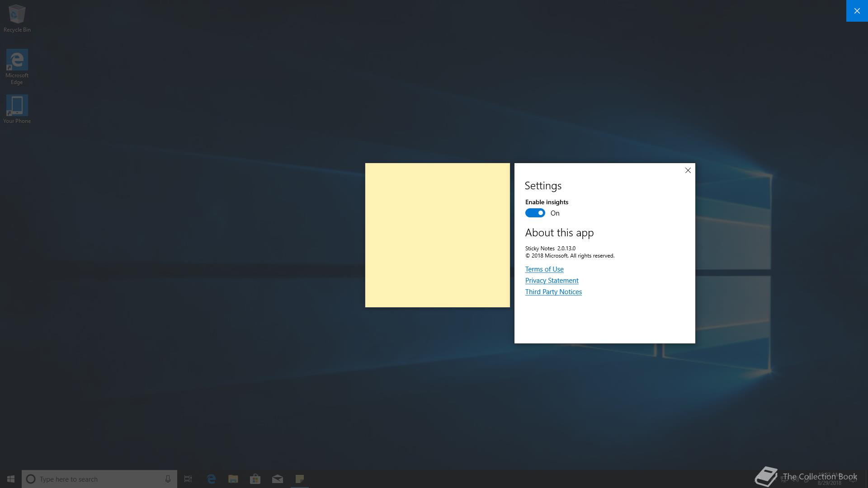Image resolution: width=868 pixels, height=488 pixels.
Task: Open the Windows Start menu
Action: click(11, 479)
